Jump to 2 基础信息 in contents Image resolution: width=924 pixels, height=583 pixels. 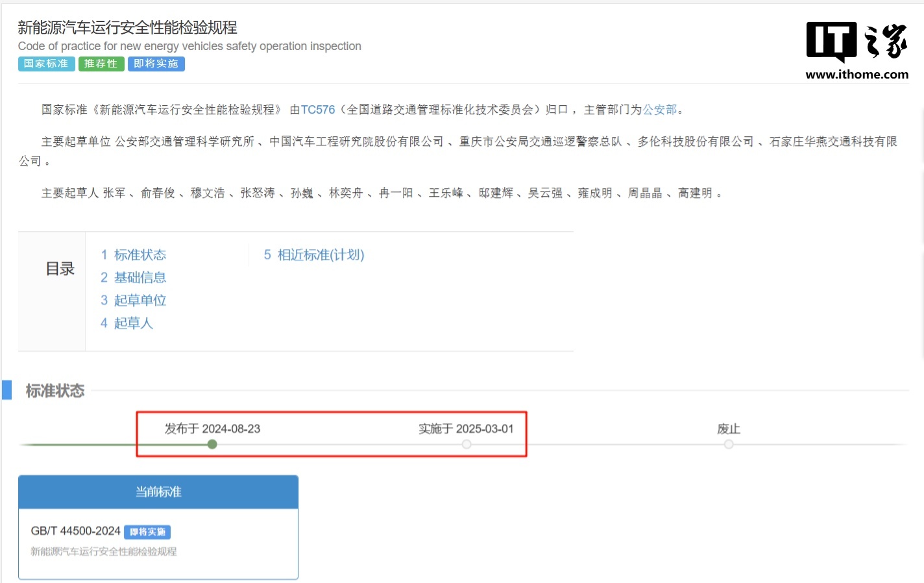pos(134,278)
